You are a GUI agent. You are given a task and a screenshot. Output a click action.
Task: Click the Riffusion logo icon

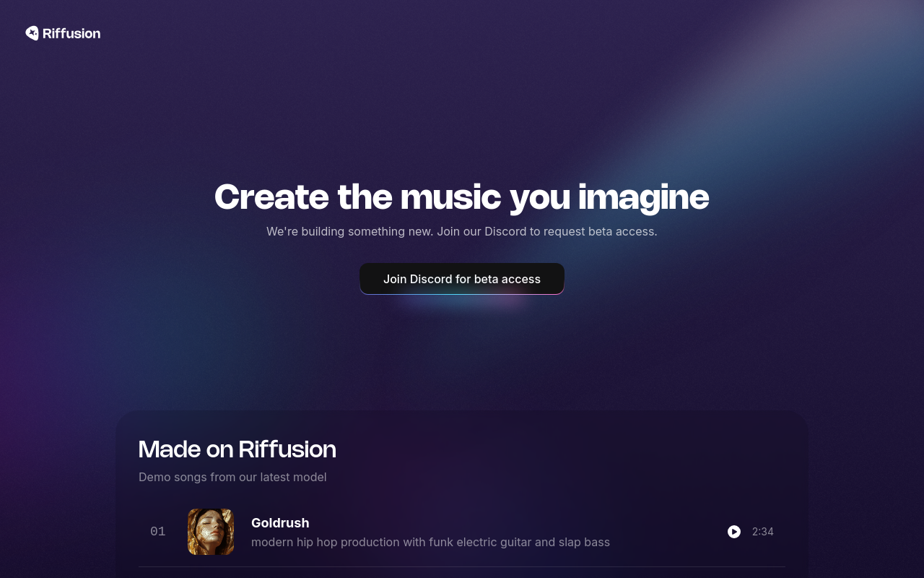(x=32, y=33)
